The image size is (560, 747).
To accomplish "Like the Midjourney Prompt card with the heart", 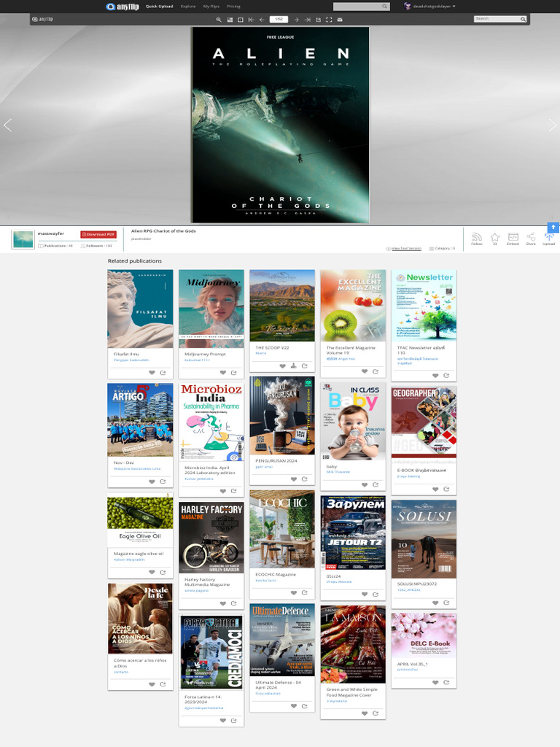I will pos(222,373).
